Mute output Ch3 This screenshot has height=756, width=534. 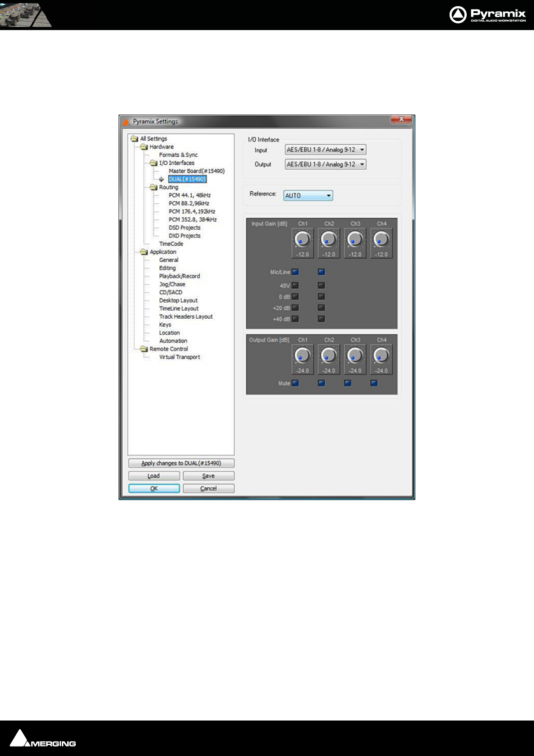(x=348, y=383)
